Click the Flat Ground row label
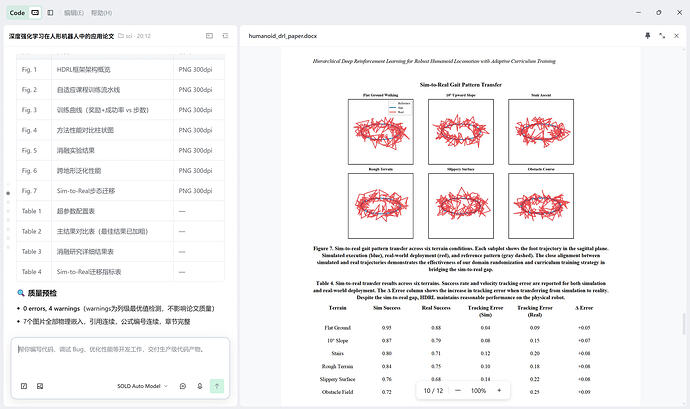This screenshot has height=409, width=690. [338, 328]
